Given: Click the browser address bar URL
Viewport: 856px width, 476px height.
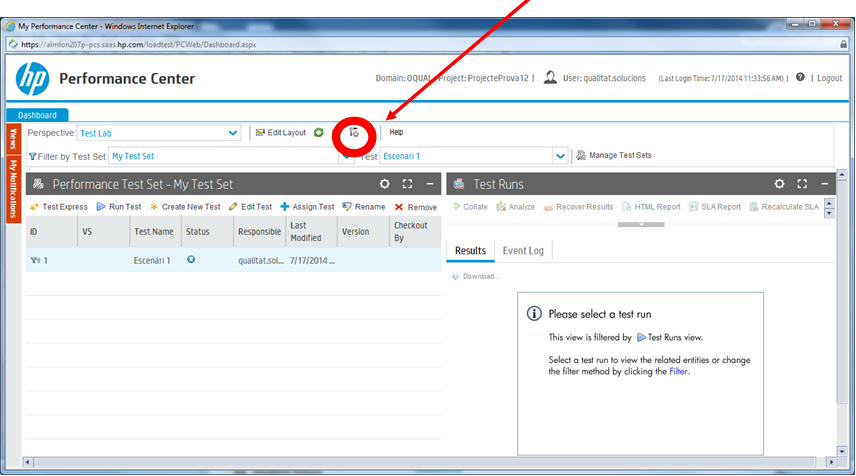Looking at the screenshot, I should [139, 45].
